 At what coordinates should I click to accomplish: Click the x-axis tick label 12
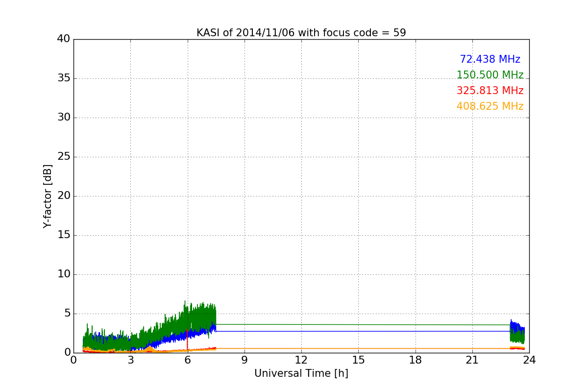coord(301,360)
